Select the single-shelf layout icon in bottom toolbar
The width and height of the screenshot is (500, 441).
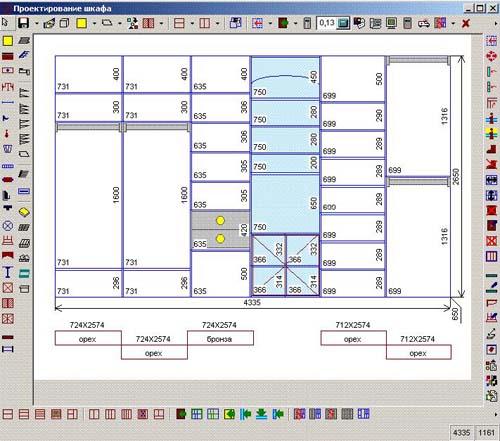pos(8,414)
